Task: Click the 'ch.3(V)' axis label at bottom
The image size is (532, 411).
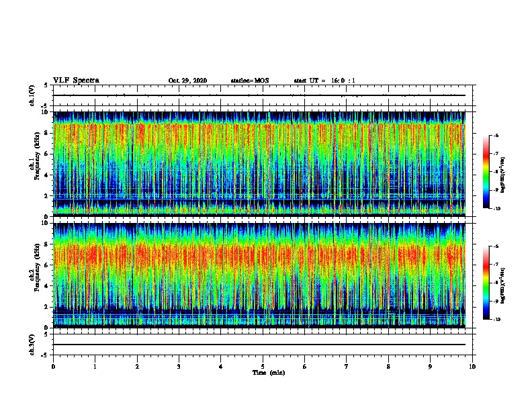Action: [x=32, y=345]
